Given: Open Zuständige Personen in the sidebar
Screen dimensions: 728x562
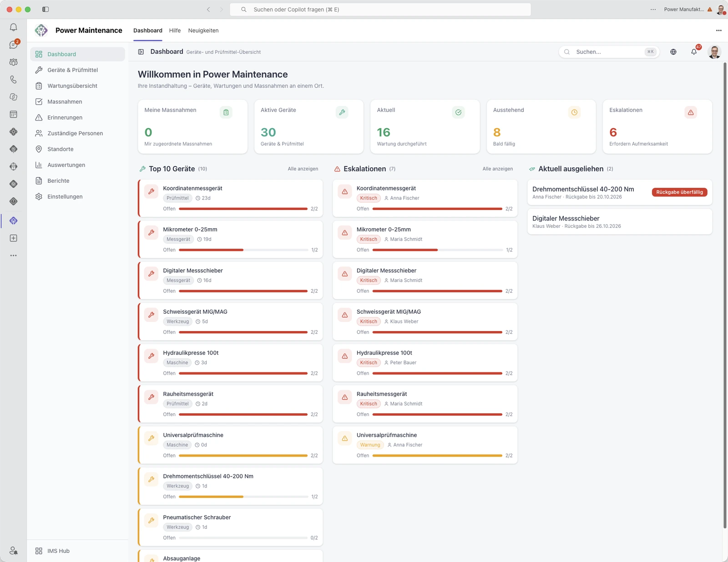Looking at the screenshot, I should (78, 133).
